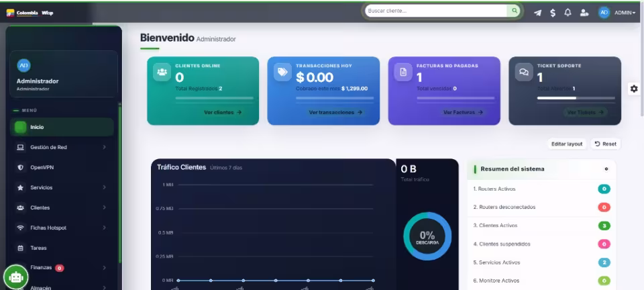Click the Clientes Online progress bar
The width and height of the screenshot is (644, 290).
pos(214,98)
